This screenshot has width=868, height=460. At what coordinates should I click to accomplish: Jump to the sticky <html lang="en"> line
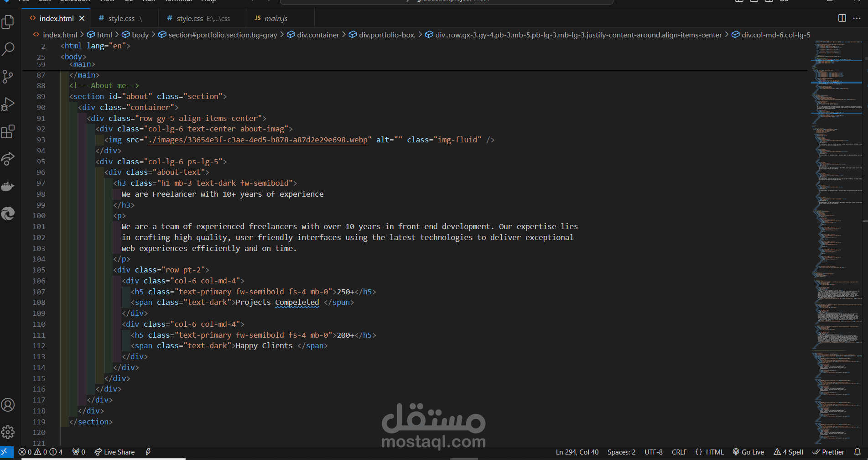coord(96,46)
